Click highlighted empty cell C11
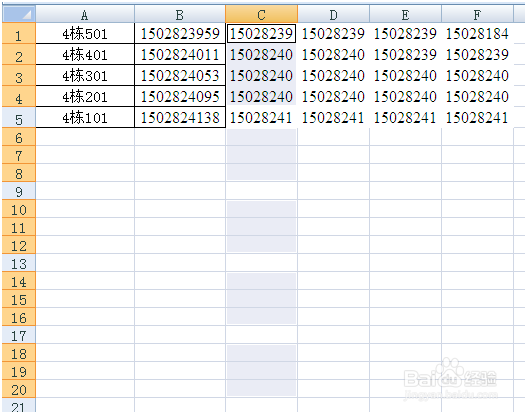527x414 pixels. pos(261,226)
